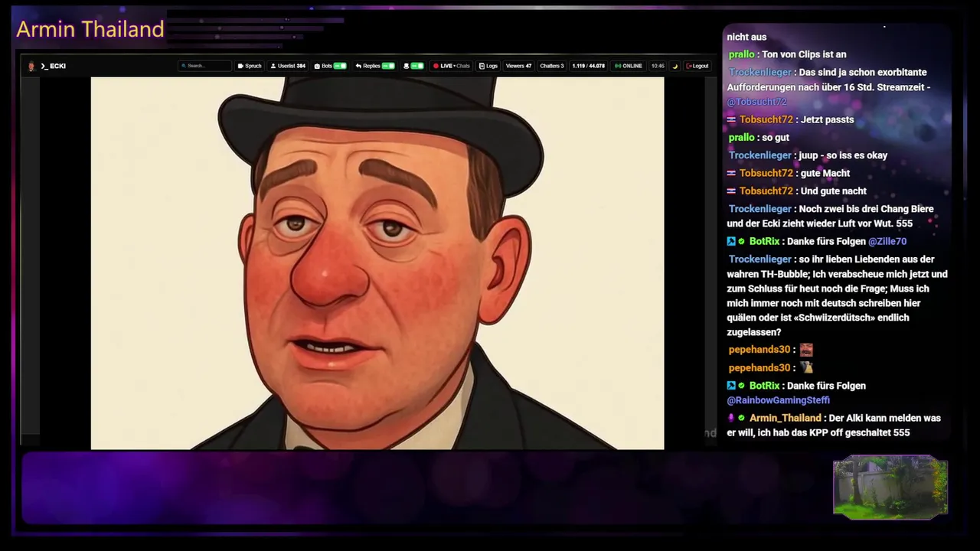Click Trockenlieger's message 'juup - so iss es okay'
This screenshot has width=980, height=551.
tap(843, 155)
